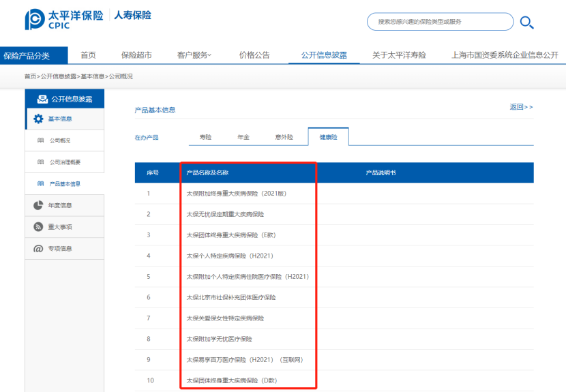Open 专项信息 sidebar section
The width and height of the screenshot is (566, 392).
[65, 248]
